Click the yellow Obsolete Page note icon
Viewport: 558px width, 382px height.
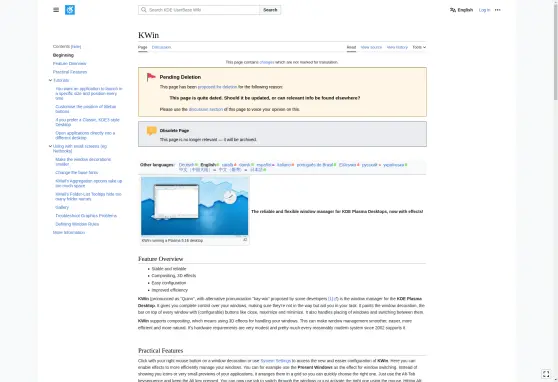pos(152,131)
